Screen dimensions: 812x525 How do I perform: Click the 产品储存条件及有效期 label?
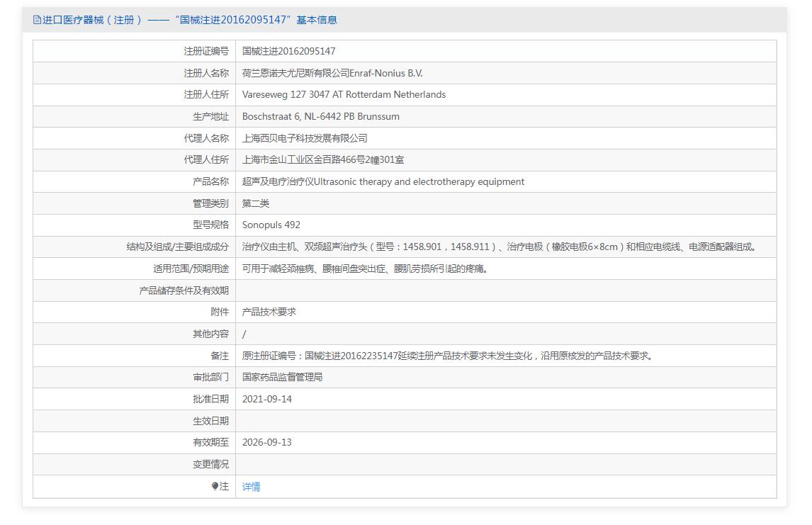point(184,290)
